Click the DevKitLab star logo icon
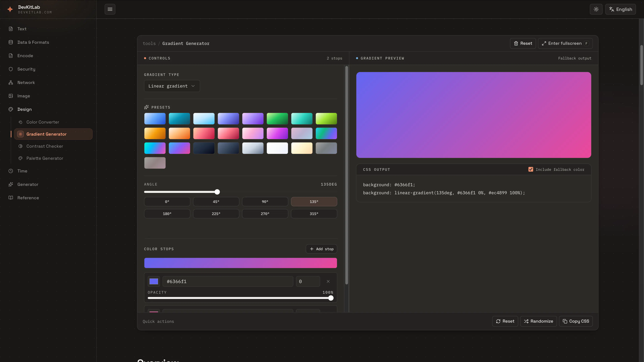The width and height of the screenshot is (644, 362). point(10,9)
